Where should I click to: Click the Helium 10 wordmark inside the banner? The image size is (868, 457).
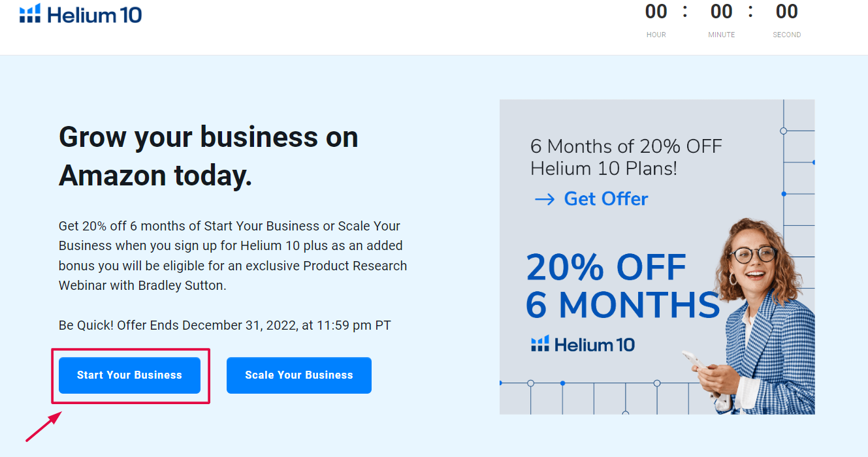point(594,344)
